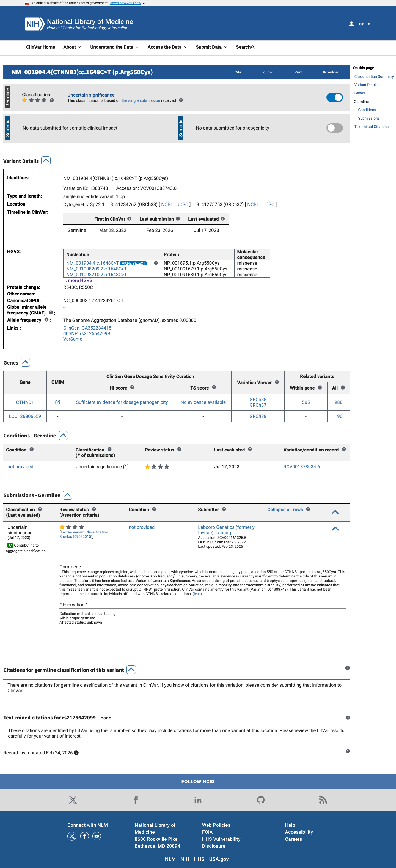Viewport: 396px width, 868px height.
Task: Open RCV001878034.6 record link
Action: [302, 466]
